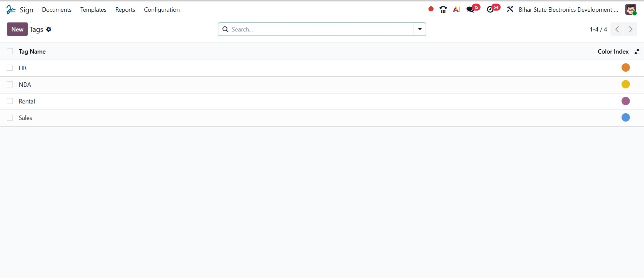Open the Configuration menu
The height and width of the screenshot is (278, 644).
click(162, 10)
